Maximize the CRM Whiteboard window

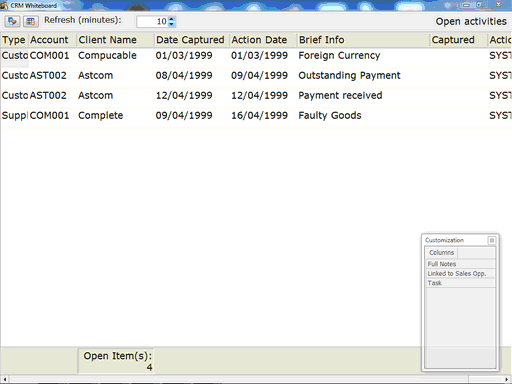[x=479, y=5]
